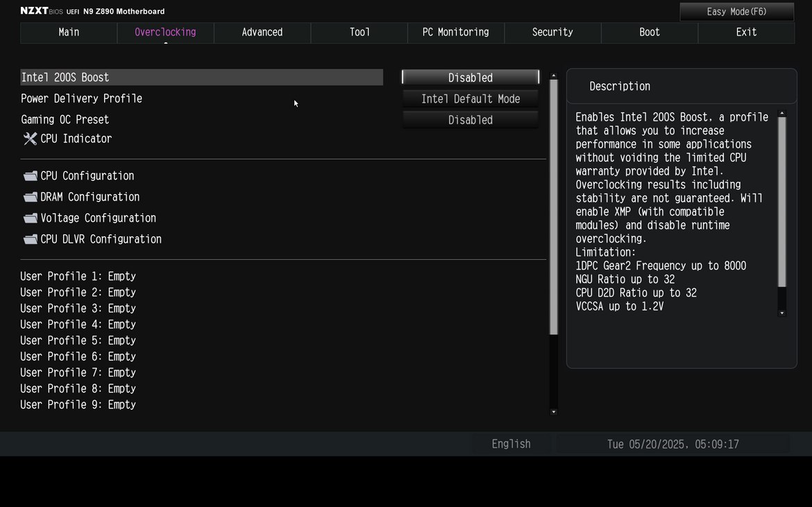Go to PC Monitoring tab
This screenshot has width=812, height=507.
(x=456, y=33)
